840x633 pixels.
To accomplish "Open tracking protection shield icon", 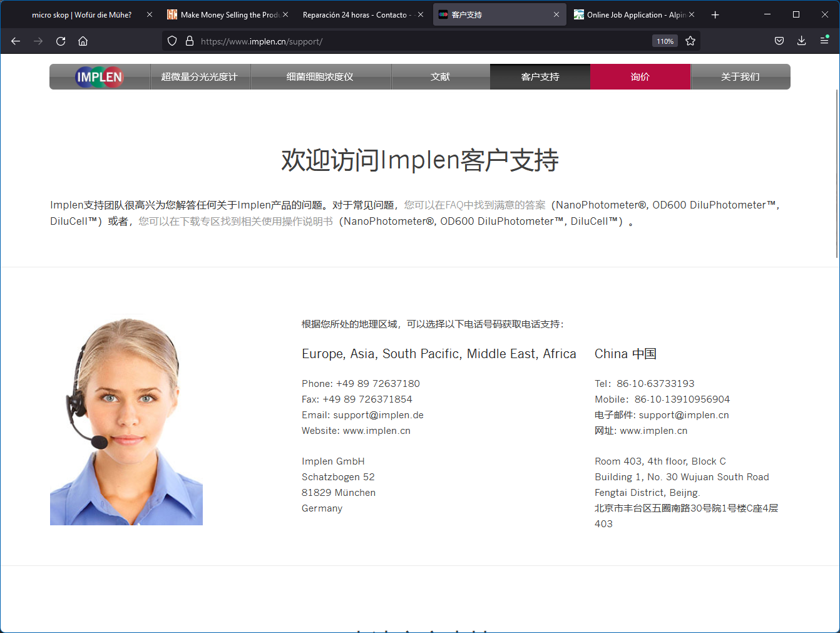I will 172,41.
